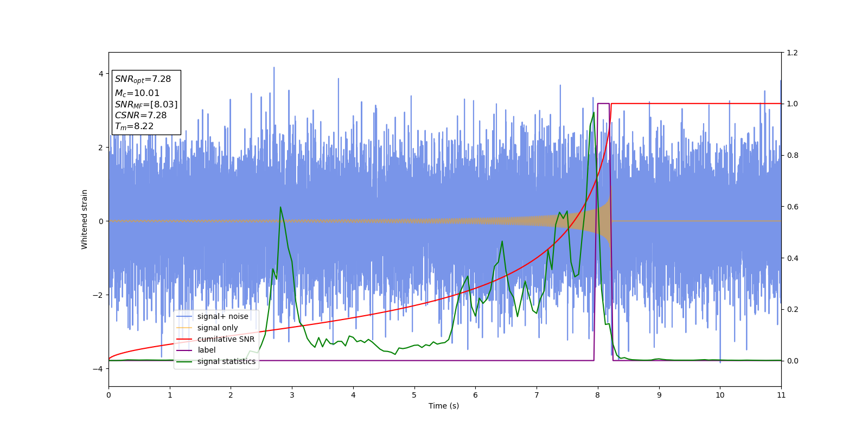Click the x-axis tick label 8
The height and width of the screenshot is (434, 868).
point(598,395)
